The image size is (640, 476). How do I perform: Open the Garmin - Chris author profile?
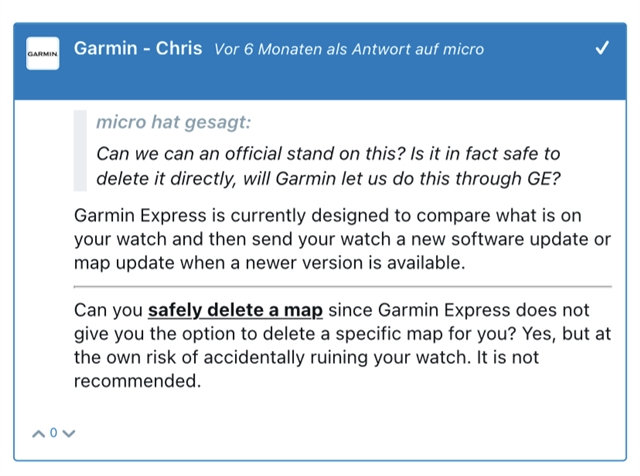point(138,48)
